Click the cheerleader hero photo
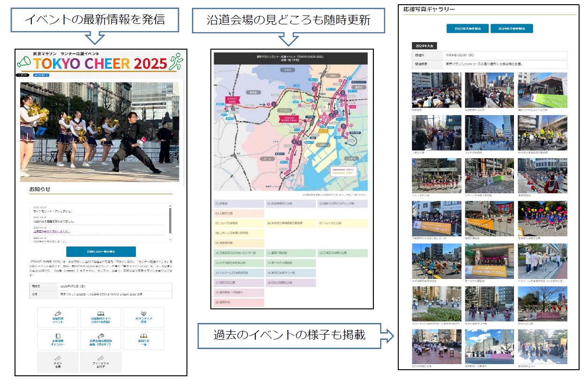This screenshot has height=380, width=588. (100, 132)
